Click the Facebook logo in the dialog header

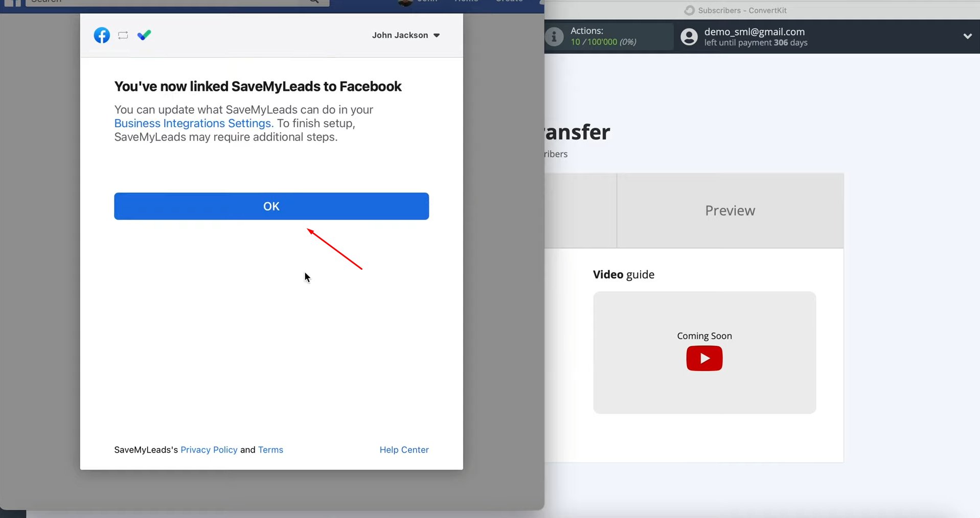tap(102, 35)
